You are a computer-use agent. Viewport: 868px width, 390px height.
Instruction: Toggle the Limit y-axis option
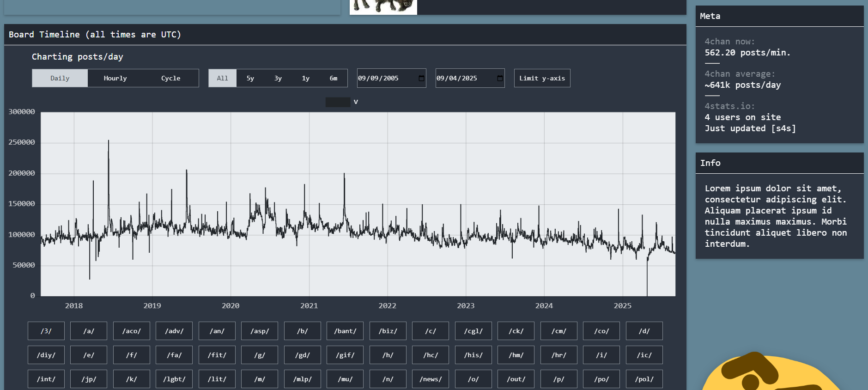542,78
